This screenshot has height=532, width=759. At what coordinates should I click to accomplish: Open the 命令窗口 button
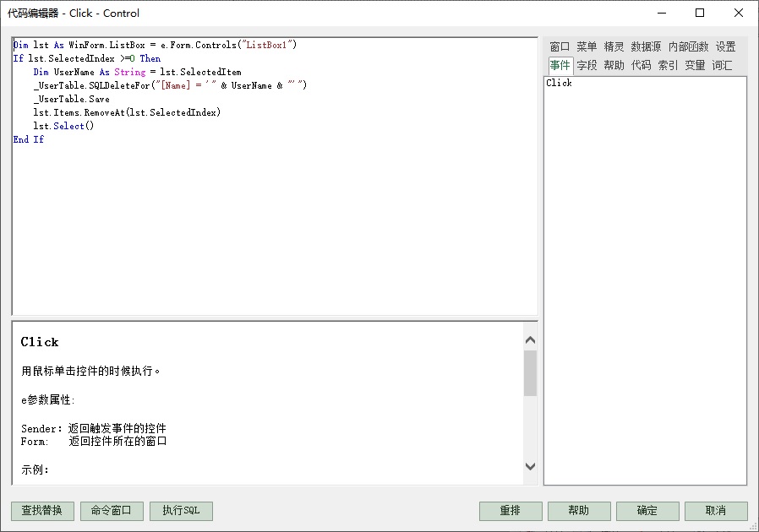[x=112, y=511]
